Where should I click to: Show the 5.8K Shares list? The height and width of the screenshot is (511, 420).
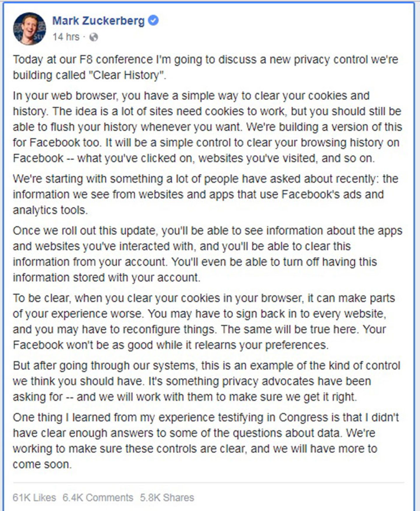(167, 497)
